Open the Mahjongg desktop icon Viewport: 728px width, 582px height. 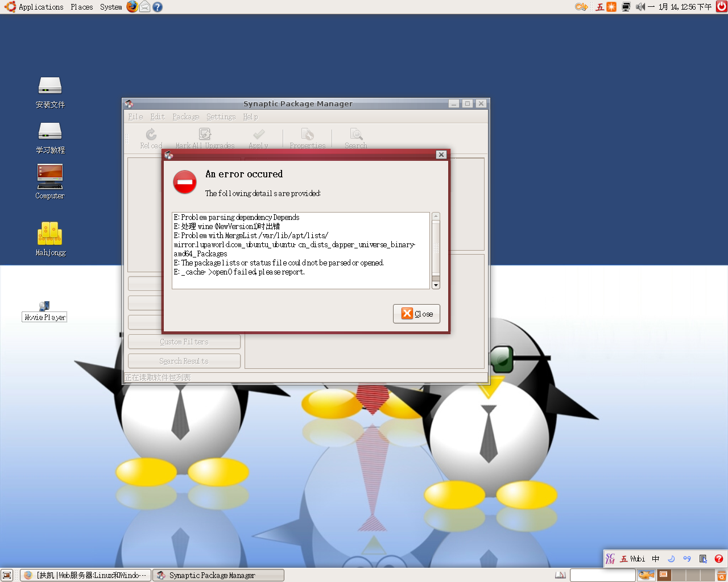click(x=50, y=239)
